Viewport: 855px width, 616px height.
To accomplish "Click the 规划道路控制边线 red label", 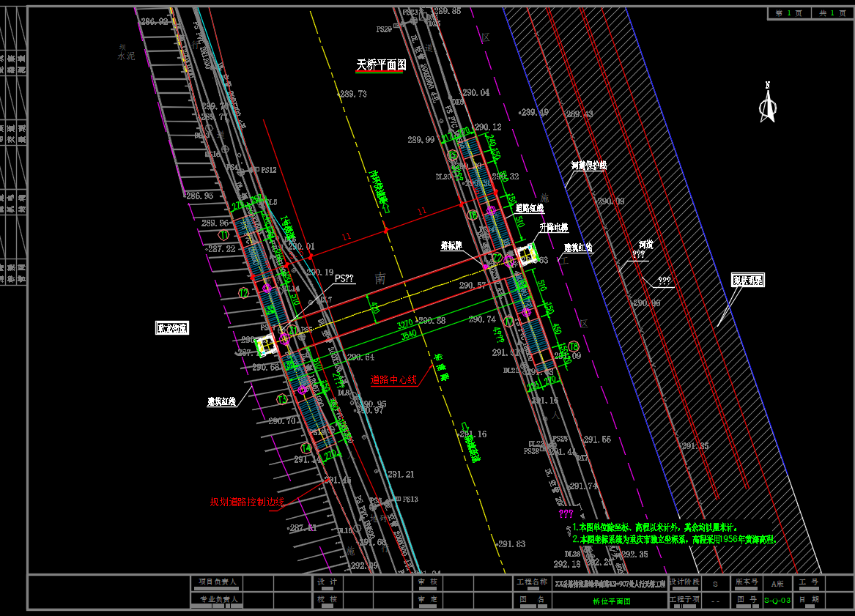I will (248, 502).
